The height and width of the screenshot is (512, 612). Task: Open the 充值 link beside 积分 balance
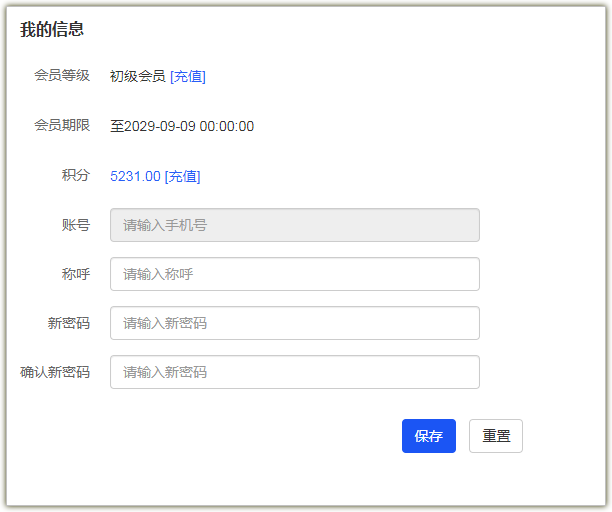pyautogui.click(x=182, y=176)
